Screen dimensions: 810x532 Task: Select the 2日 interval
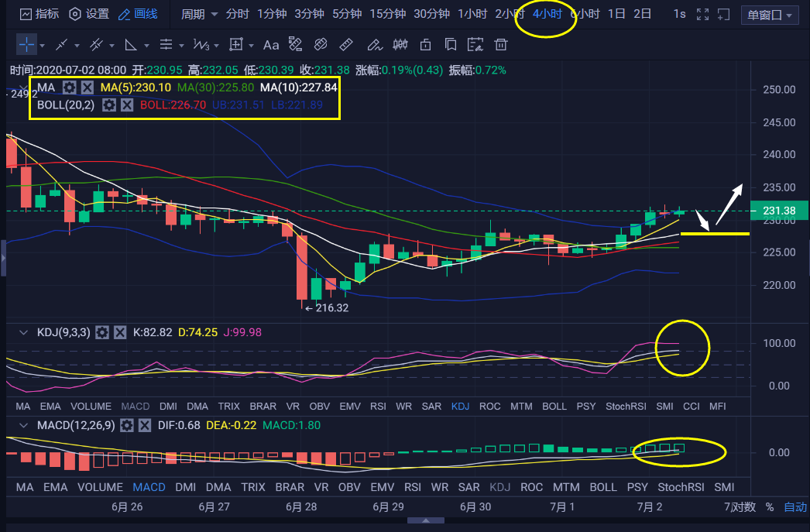click(642, 14)
